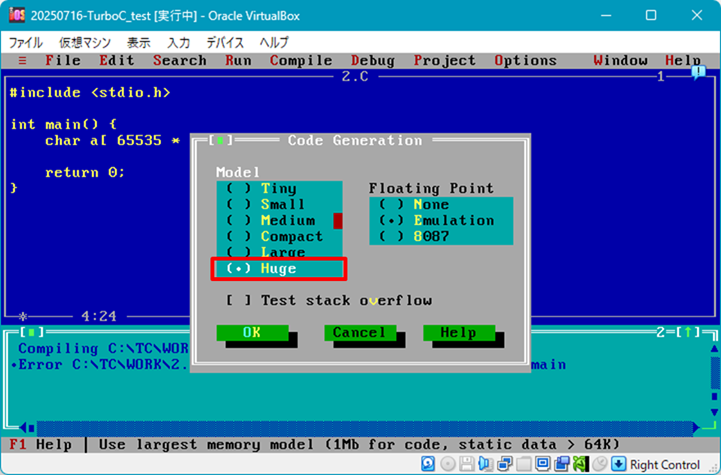The width and height of the screenshot is (721, 475).
Task: Zoom the message window with the up-arrow box
Action: (x=687, y=332)
